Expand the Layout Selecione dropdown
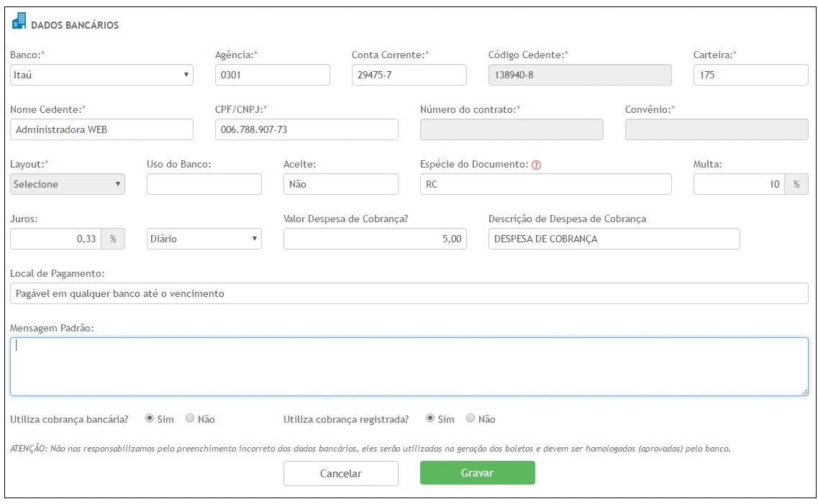 68,184
